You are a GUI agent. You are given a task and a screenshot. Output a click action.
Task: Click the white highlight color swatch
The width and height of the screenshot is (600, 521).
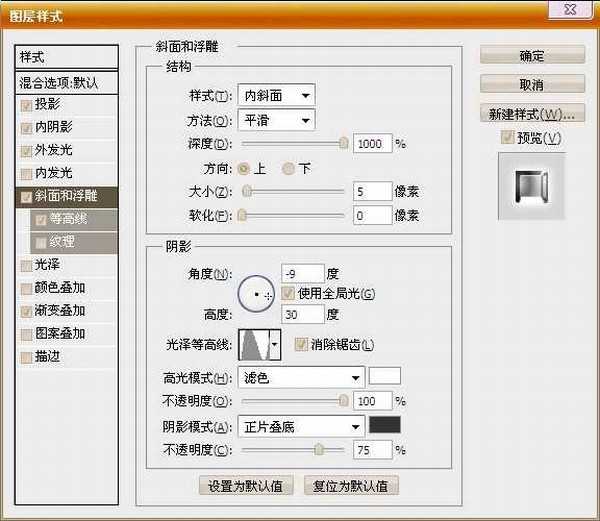click(385, 377)
